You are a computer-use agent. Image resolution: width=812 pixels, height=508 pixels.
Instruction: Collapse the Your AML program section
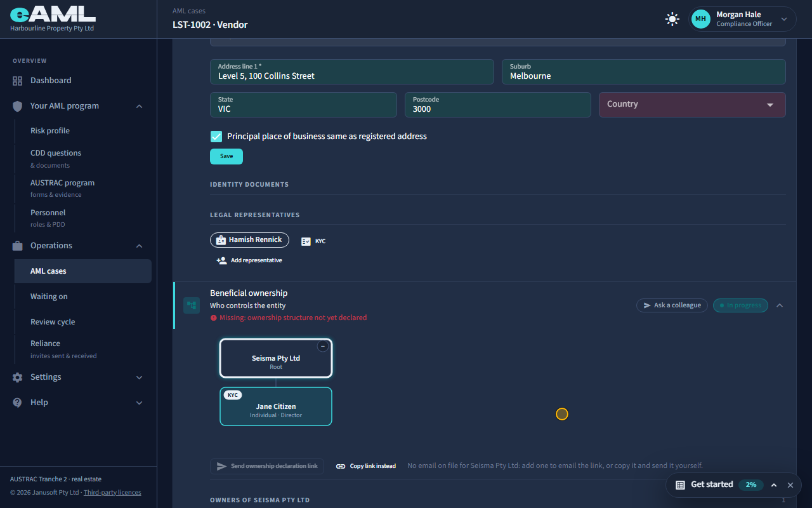(x=140, y=106)
